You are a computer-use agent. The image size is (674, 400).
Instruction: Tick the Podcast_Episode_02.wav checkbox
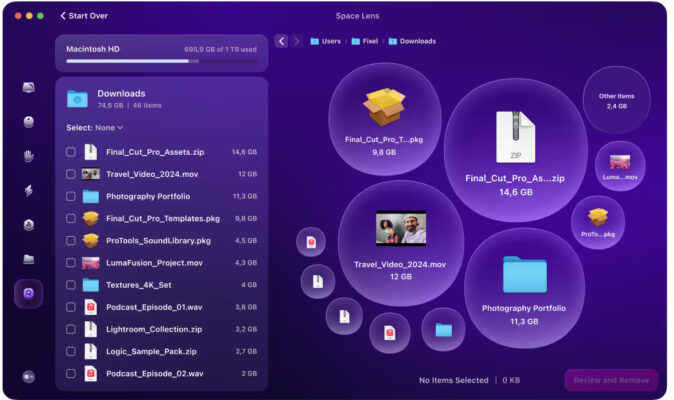tap(71, 374)
